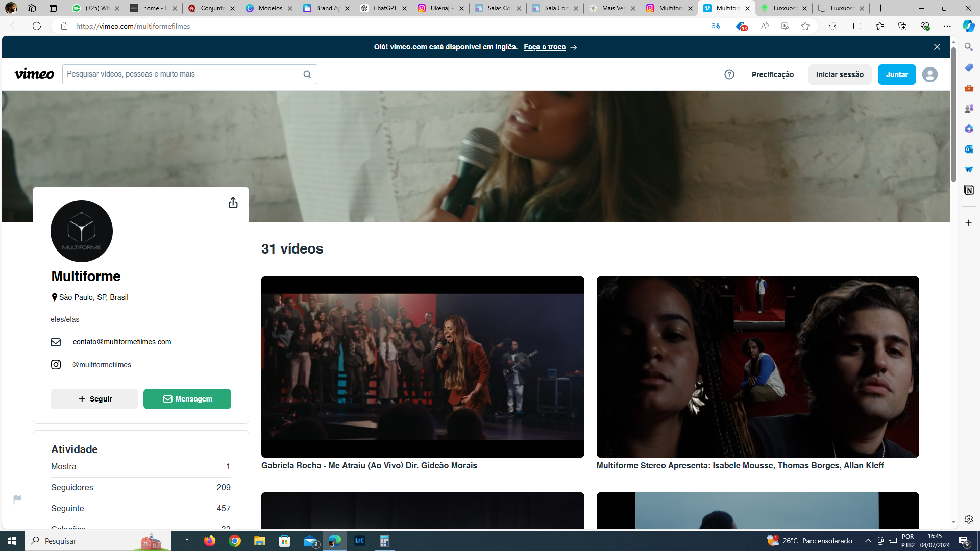Viewport: 980px width, 551px height.
Task: Open the Outlook sidebar icon
Action: click(x=969, y=149)
